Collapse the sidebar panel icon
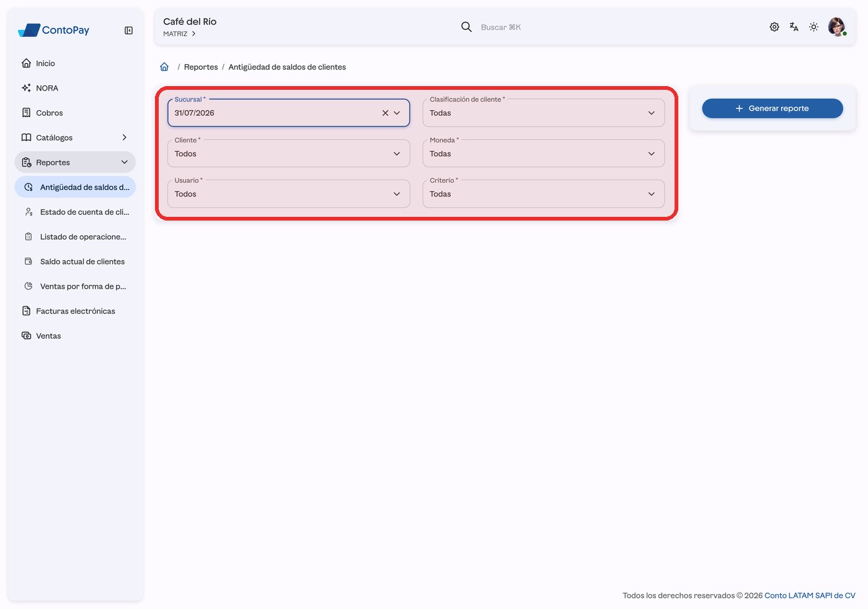Screen dimensions: 868x609 128,30
